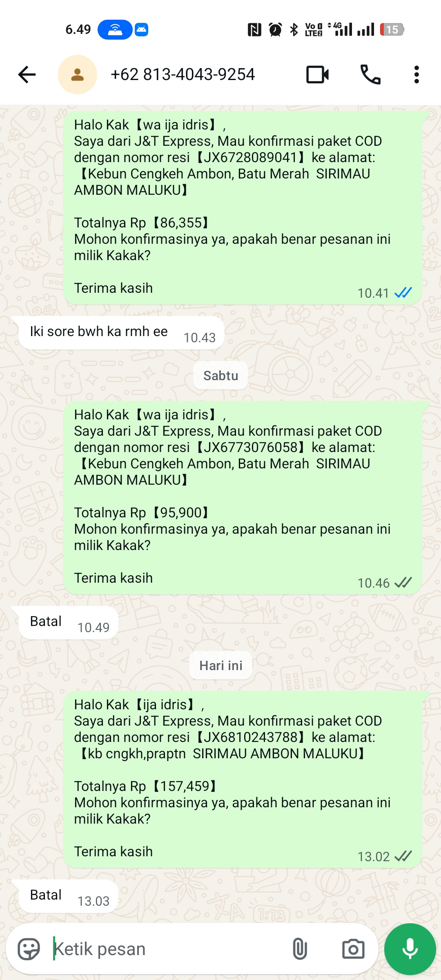Tap the battery indicator in status bar
This screenshot has height=980, width=441.
point(392,29)
